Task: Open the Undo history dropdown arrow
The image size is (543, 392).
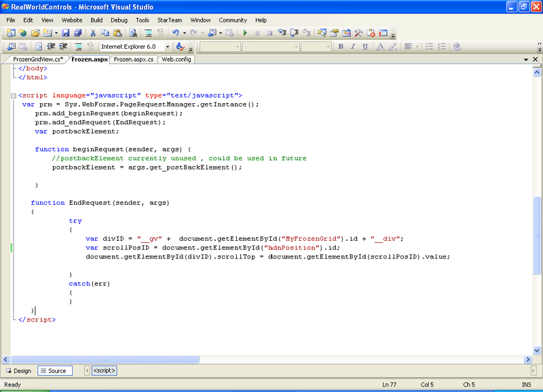Action: coord(184,33)
